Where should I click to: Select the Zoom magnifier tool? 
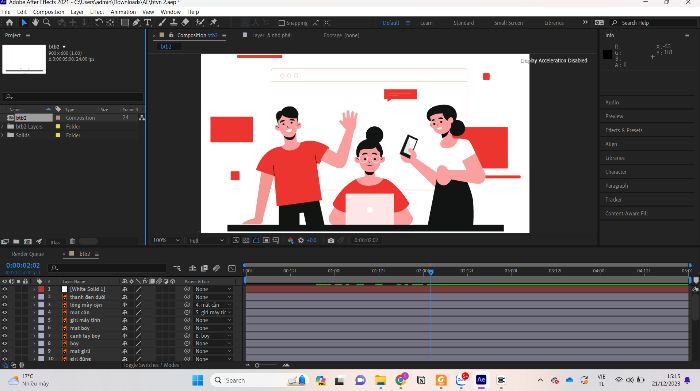[46, 22]
